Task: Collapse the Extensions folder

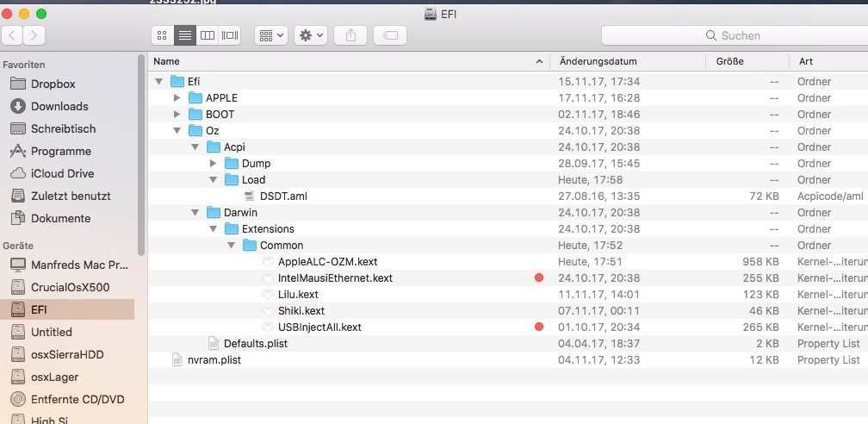Action: pos(214,229)
